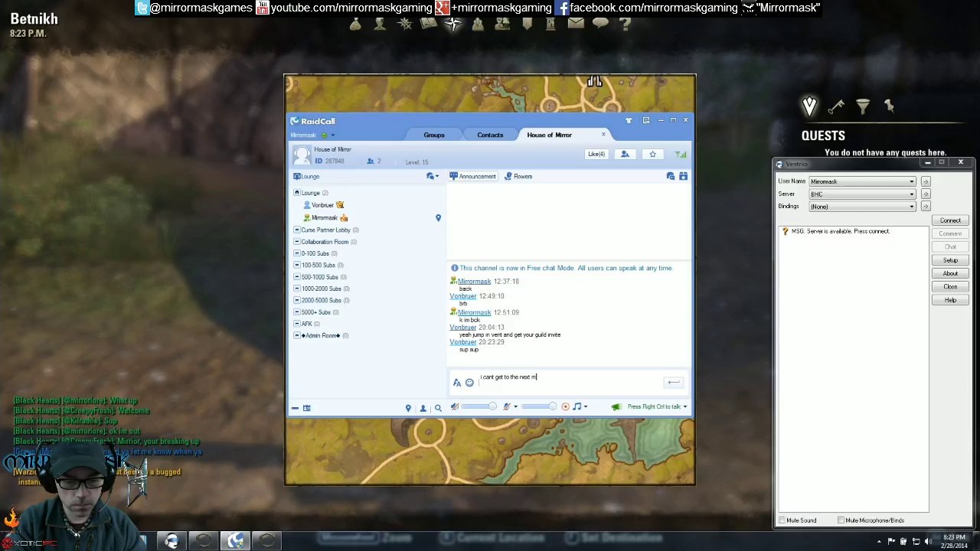
Task: Open the emoticon picker in chat box
Action: click(469, 383)
